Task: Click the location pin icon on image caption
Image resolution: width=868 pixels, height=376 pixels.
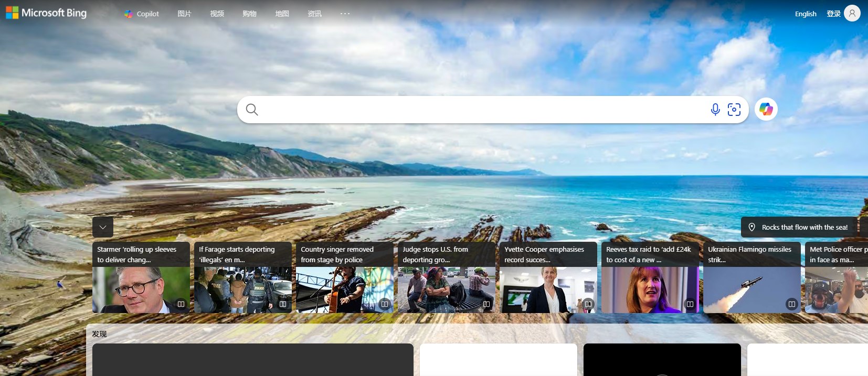Action: tap(751, 227)
